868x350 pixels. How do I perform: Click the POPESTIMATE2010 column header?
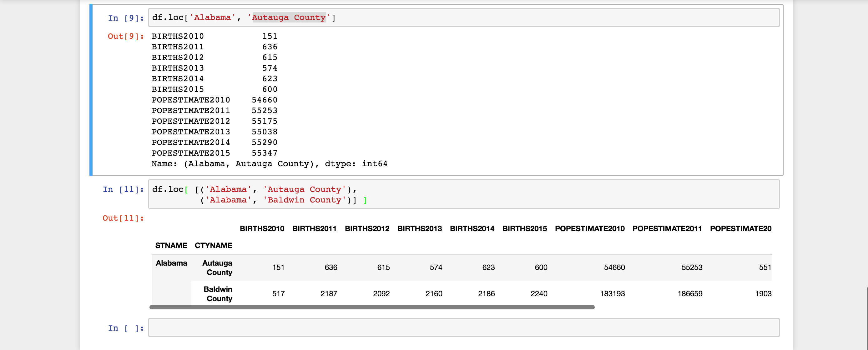click(590, 228)
